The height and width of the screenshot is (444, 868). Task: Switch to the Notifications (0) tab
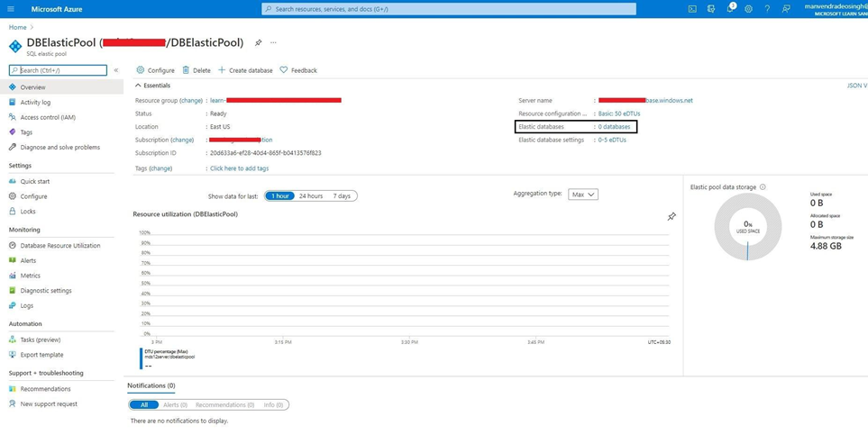(151, 385)
